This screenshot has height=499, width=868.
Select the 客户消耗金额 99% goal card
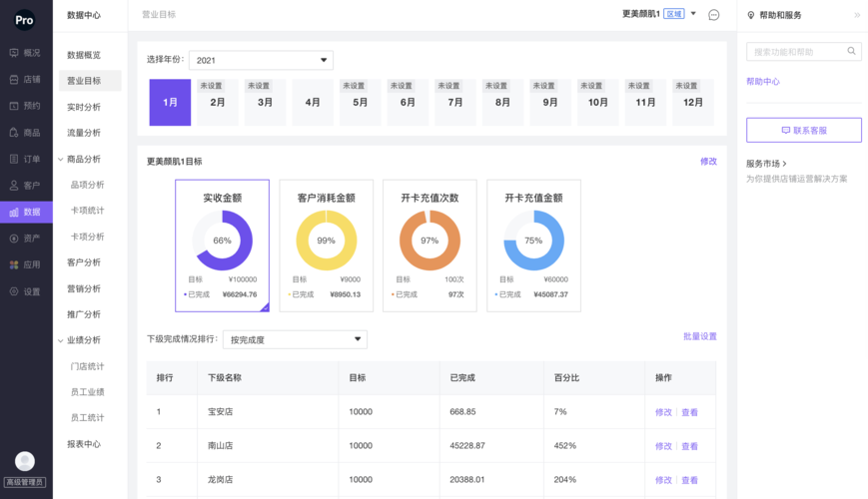[x=326, y=246]
